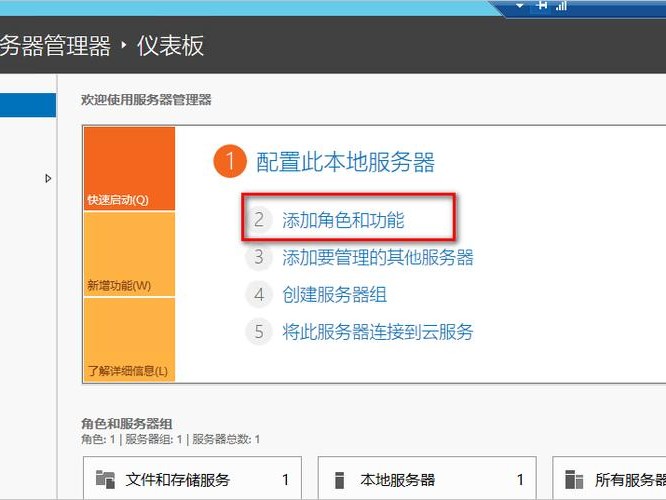This screenshot has height=500, width=666.
Task: Click the signal strength icon in top bar
Action: click(x=561, y=6)
